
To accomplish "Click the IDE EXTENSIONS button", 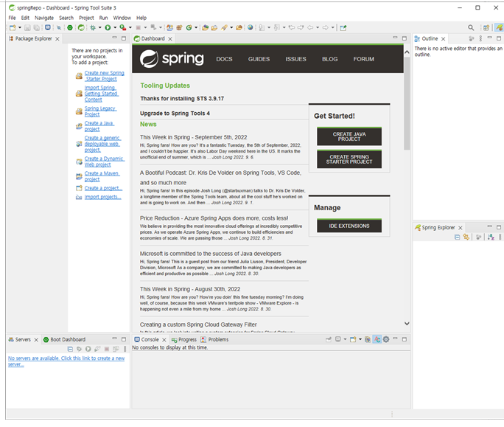I will tap(349, 226).
